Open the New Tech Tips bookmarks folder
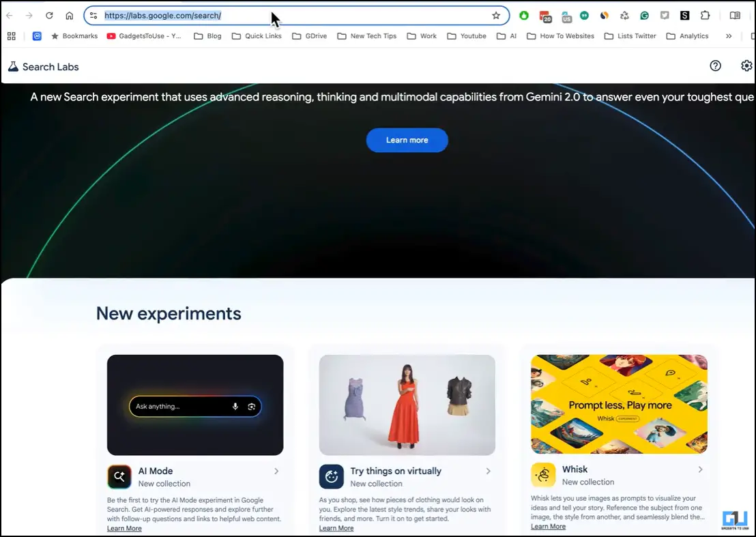Screen dimensions: 756x537 pos(367,36)
